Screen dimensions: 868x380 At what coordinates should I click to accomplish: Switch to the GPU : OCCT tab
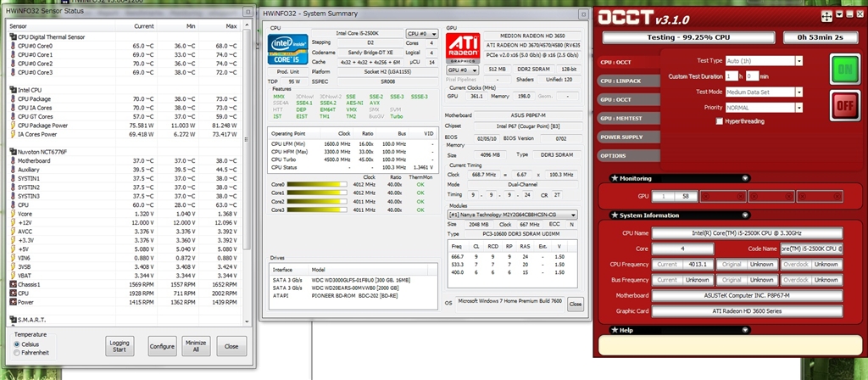point(628,100)
